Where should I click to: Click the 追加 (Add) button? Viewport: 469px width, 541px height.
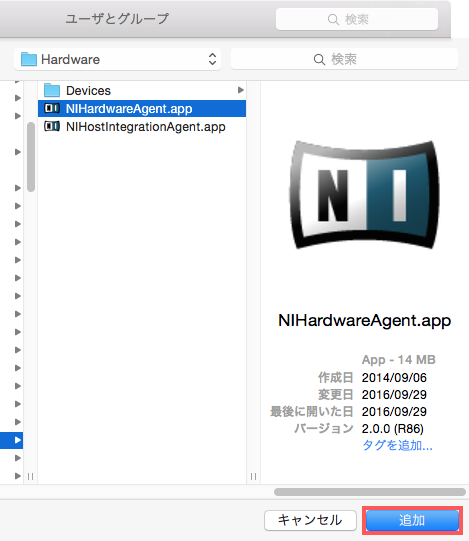click(412, 520)
